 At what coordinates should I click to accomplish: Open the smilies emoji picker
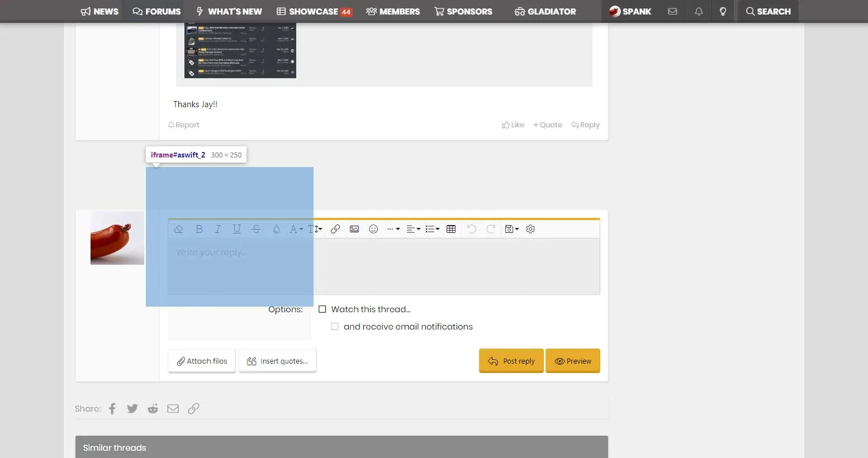point(373,229)
